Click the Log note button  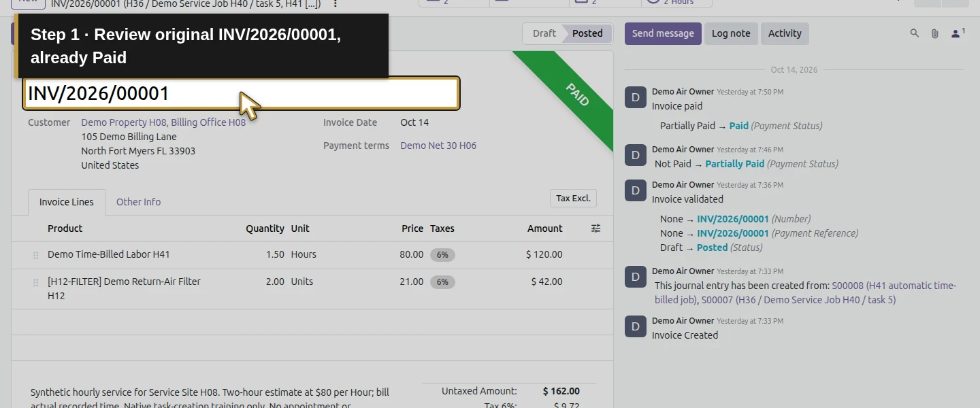click(731, 33)
